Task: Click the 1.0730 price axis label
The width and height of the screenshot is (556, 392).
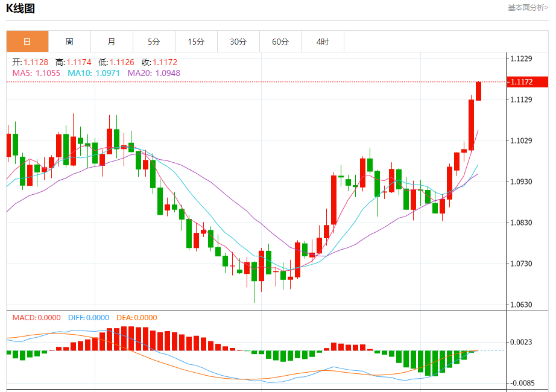Action: 521,264
